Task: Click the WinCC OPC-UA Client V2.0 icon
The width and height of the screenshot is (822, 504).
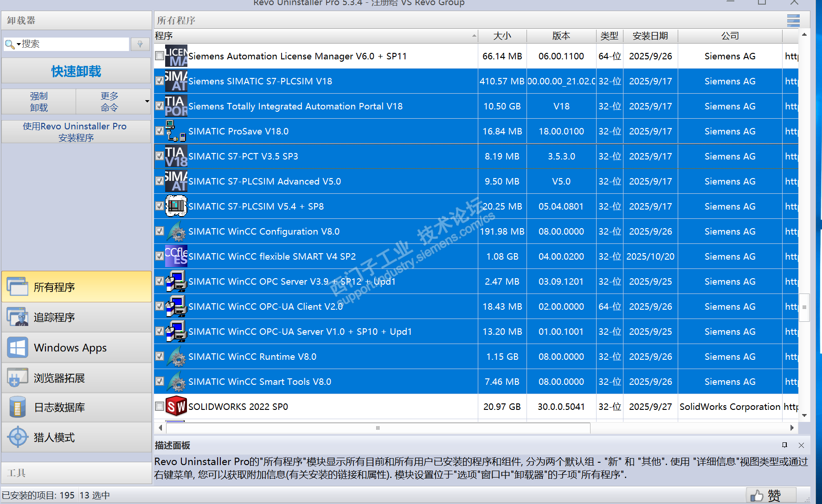Action: point(176,306)
